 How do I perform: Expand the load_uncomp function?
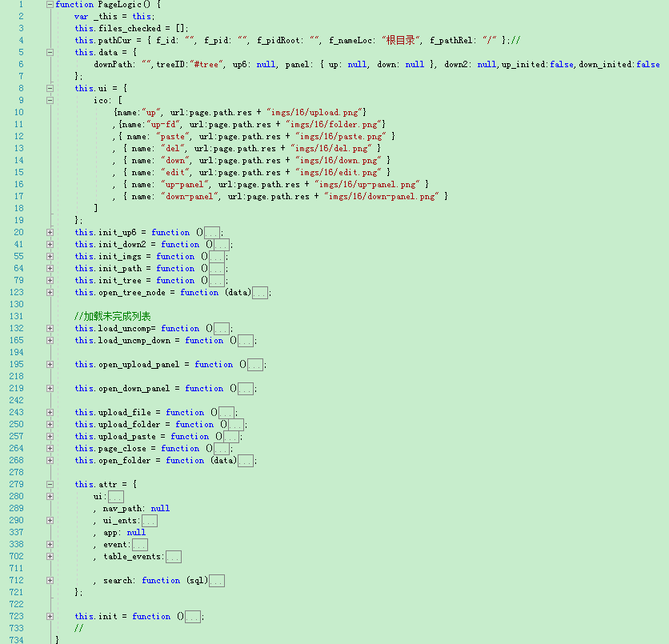click(50, 328)
